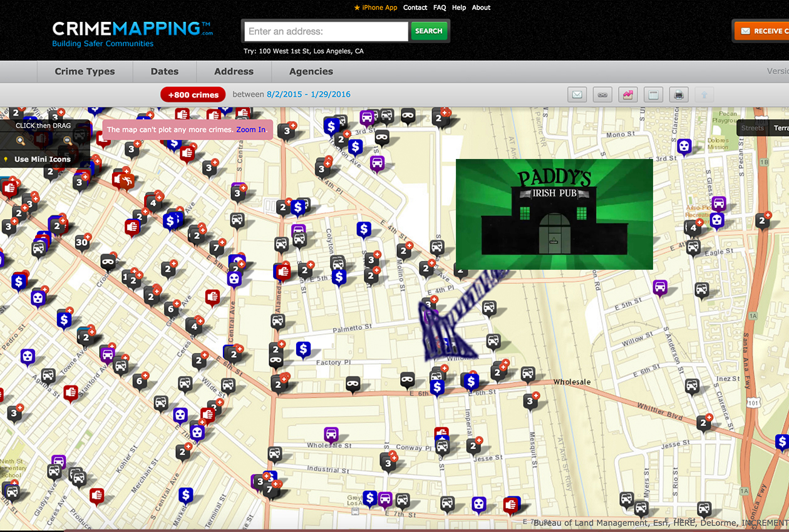Open the iPhone App link

pos(376,8)
